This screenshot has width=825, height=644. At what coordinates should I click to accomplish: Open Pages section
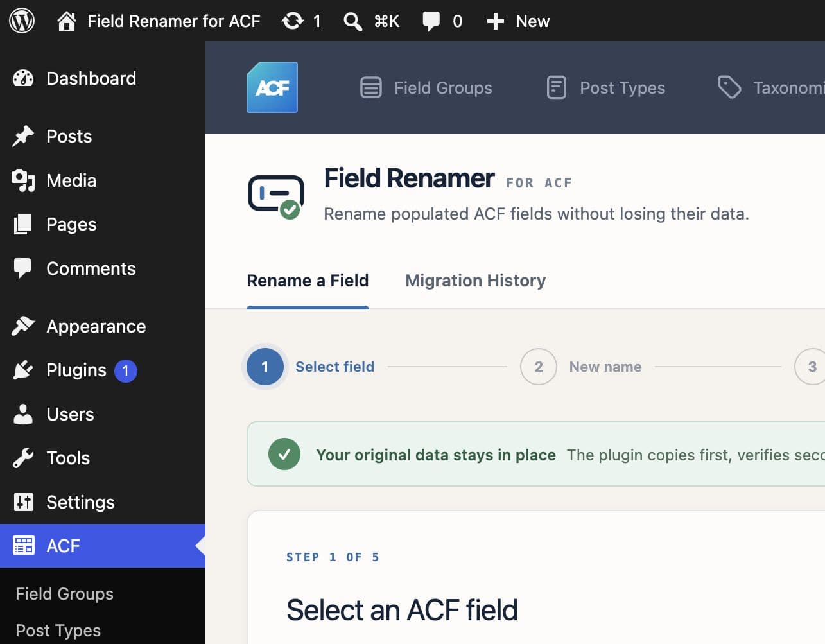[71, 224]
